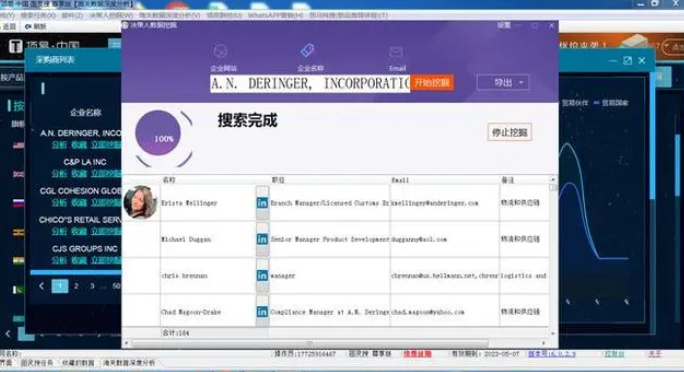
Task: Click the Russian flag icon on left
Action: (x=18, y=203)
